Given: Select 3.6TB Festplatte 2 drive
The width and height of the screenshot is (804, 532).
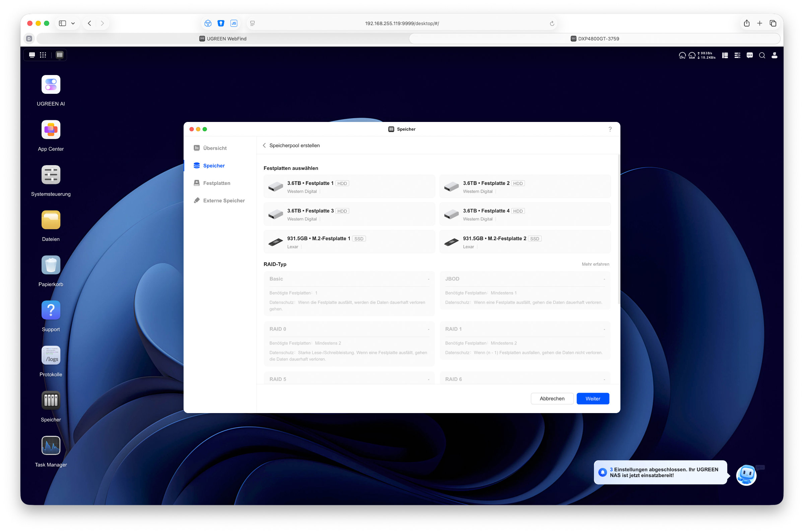Looking at the screenshot, I should [x=525, y=187].
